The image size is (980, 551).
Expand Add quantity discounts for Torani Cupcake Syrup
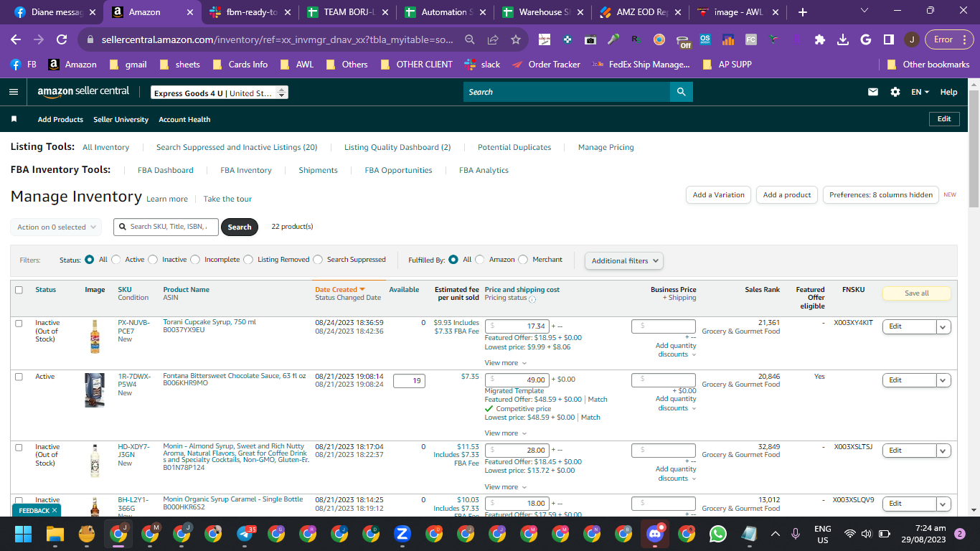pos(675,350)
